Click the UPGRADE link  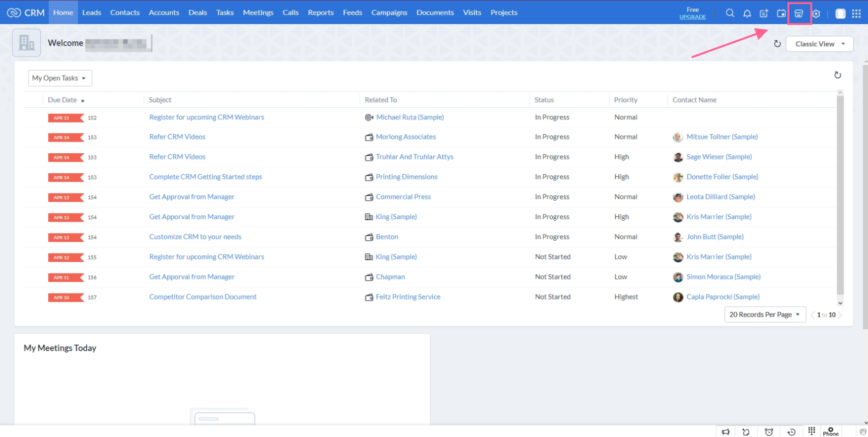[x=693, y=17]
